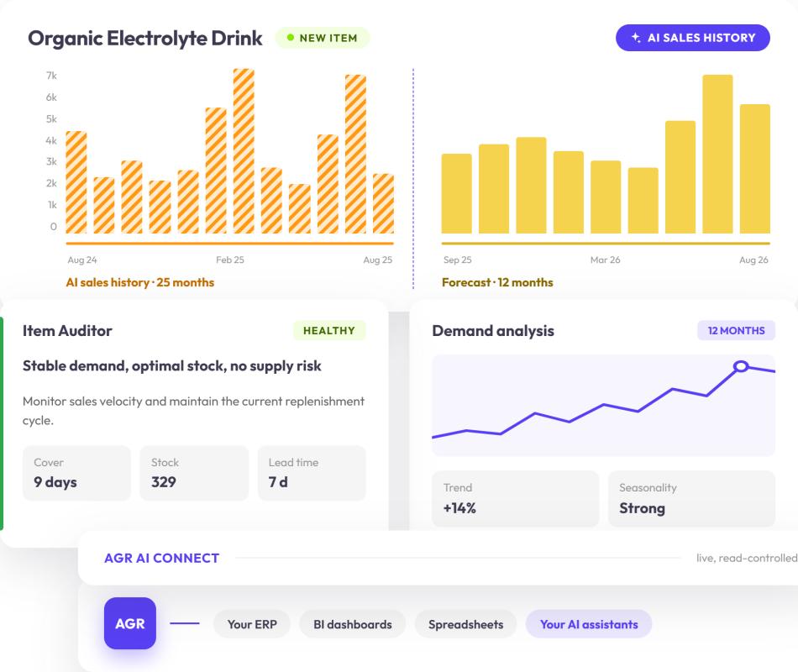Click the NEW ITEM badge
The height and width of the screenshot is (672, 798).
point(323,38)
